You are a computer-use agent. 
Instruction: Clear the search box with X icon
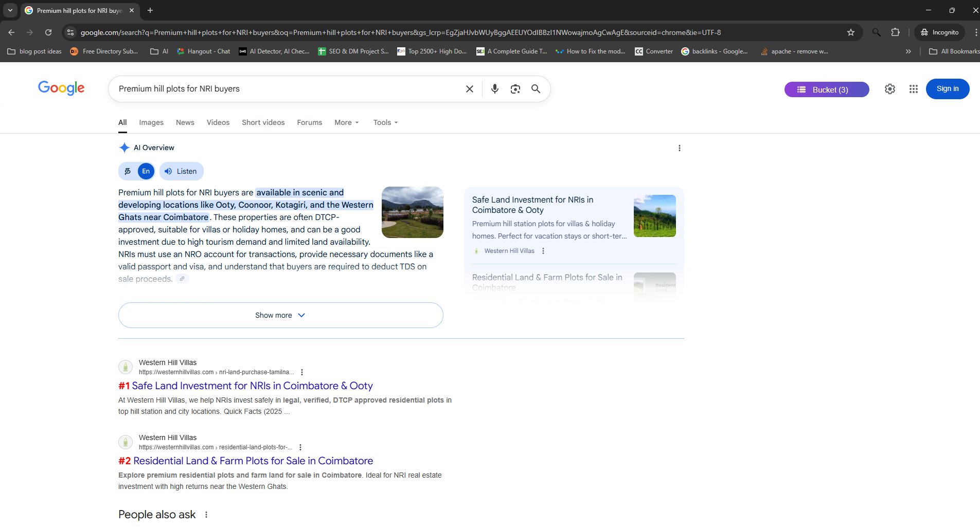coord(469,89)
